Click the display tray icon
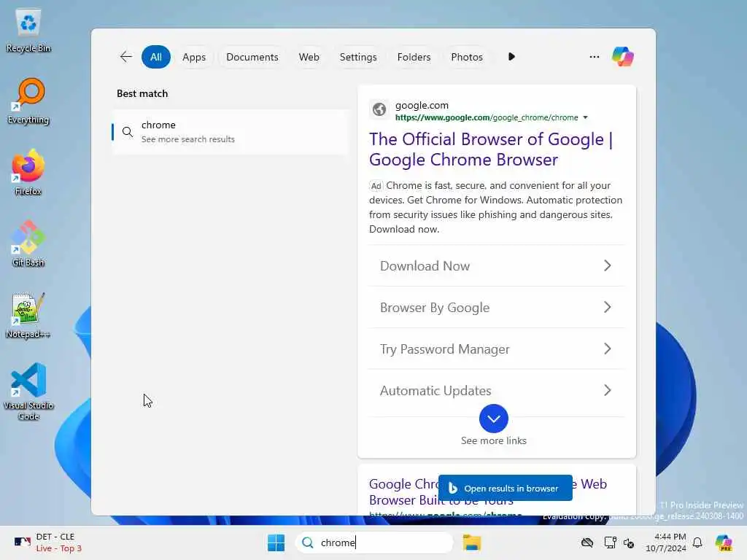 (610, 542)
